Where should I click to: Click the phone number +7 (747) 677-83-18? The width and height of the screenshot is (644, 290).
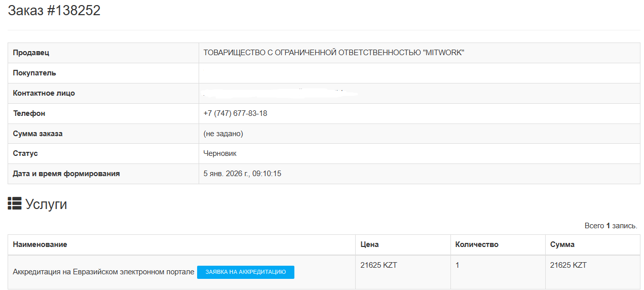coord(235,113)
